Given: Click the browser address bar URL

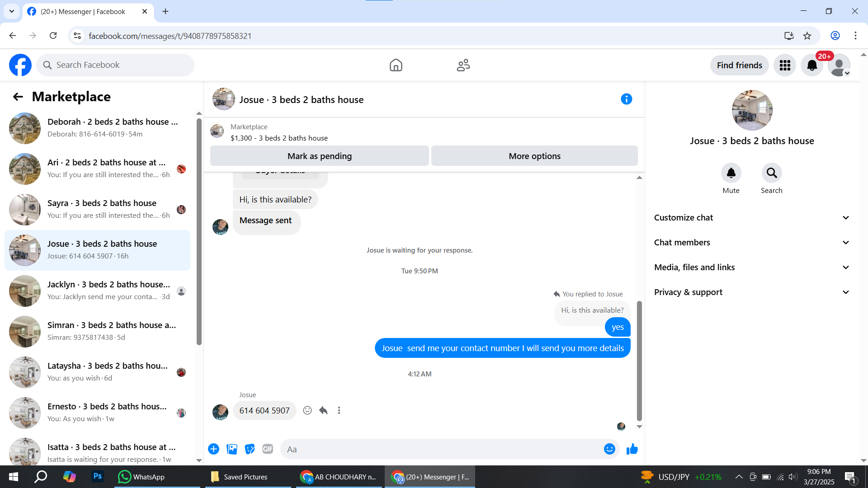Looking at the screenshot, I should tap(170, 36).
